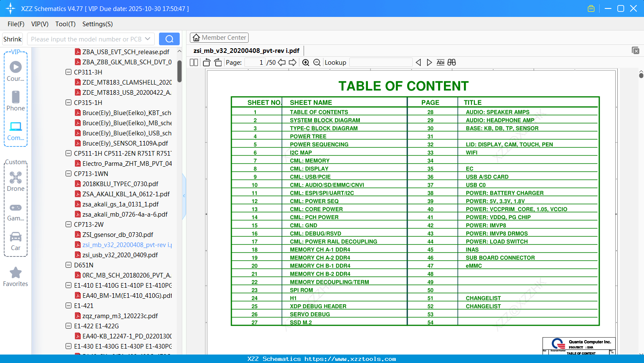This screenshot has height=363, width=644.
Task: Click the sidebar collapse handle arrow
Action: (184, 196)
